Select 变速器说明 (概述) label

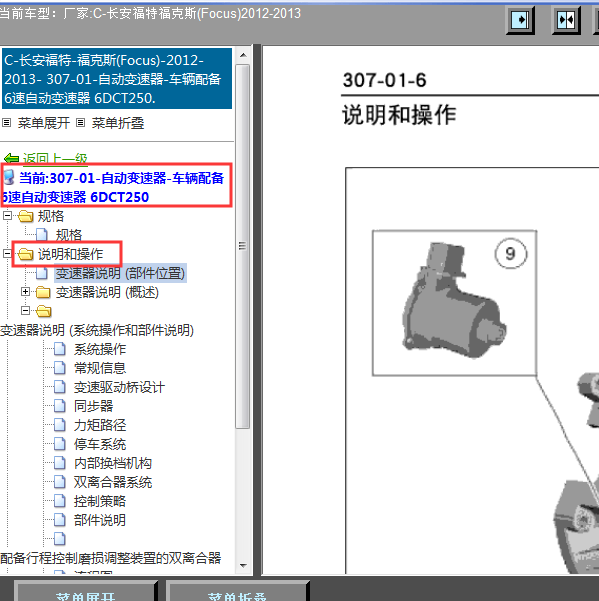coord(107,292)
